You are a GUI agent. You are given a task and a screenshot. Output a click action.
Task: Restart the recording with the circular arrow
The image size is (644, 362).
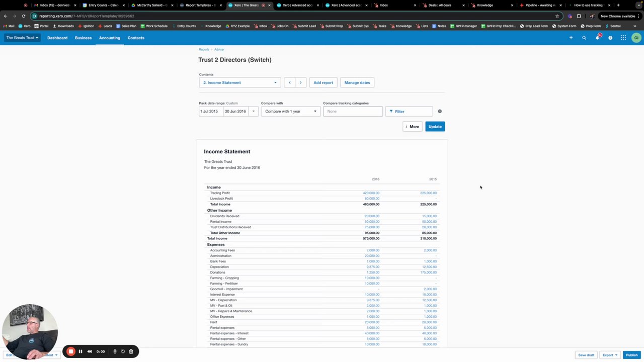(x=123, y=351)
